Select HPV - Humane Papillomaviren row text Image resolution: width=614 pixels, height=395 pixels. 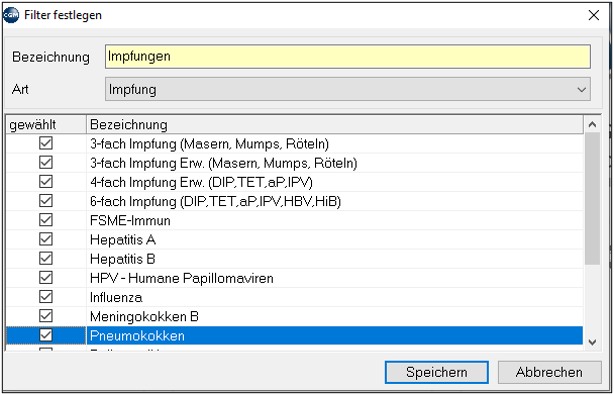[182, 278]
